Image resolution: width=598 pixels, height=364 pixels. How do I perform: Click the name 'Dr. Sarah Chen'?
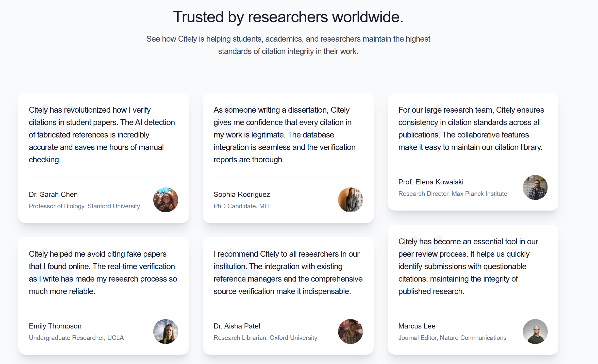pos(53,194)
